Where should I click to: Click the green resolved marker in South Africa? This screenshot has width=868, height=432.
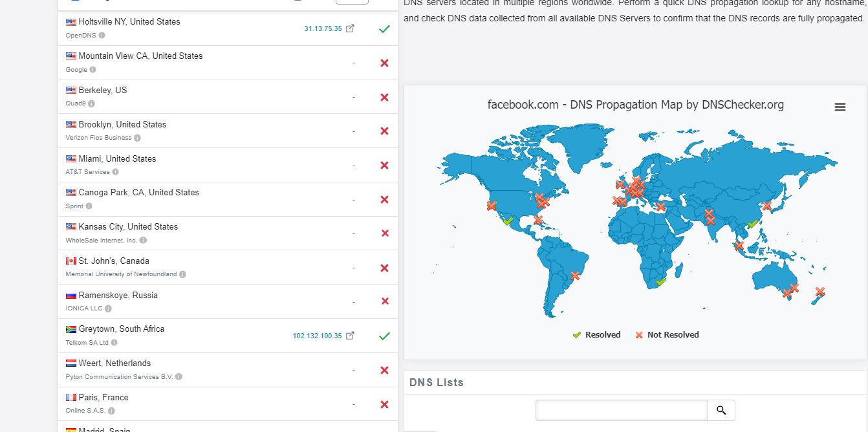660,283
